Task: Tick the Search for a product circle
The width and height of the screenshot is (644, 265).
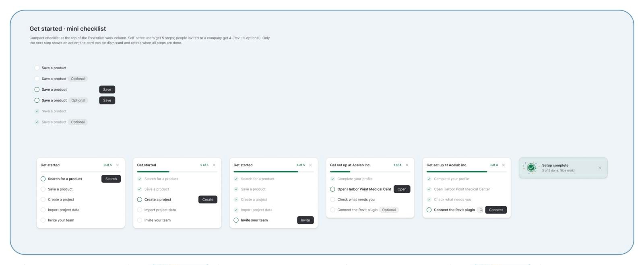Action: (x=43, y=179)
